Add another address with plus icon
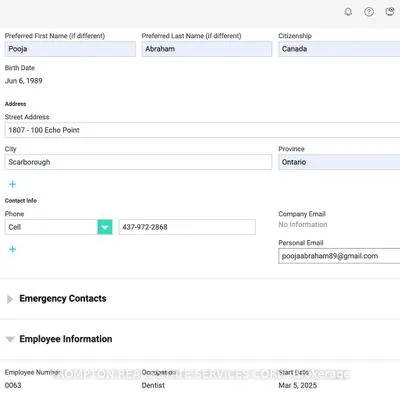This screenshot has width=400, height=400. [12, 184]
